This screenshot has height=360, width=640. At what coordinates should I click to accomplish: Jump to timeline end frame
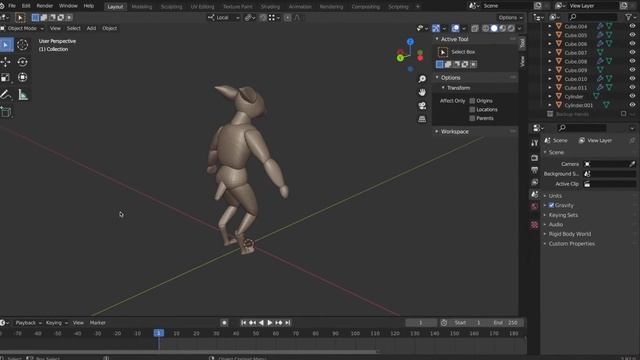[x=288, y=323]
